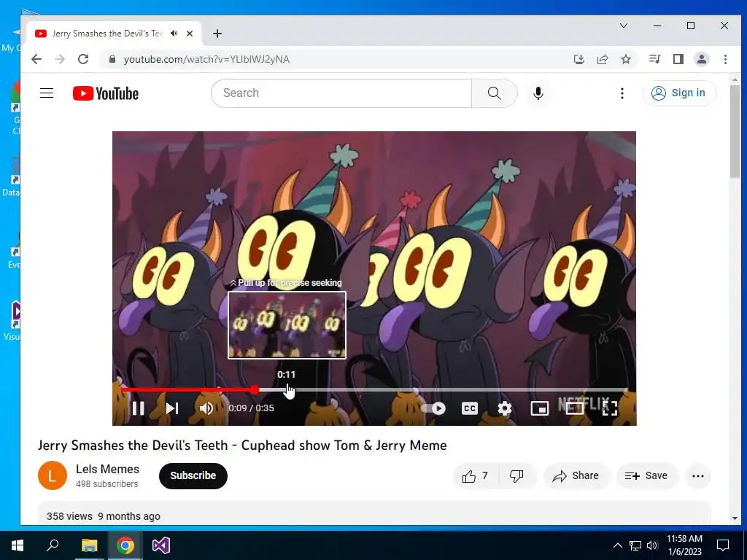Open more actions ellipsis below video

(698, 475)
